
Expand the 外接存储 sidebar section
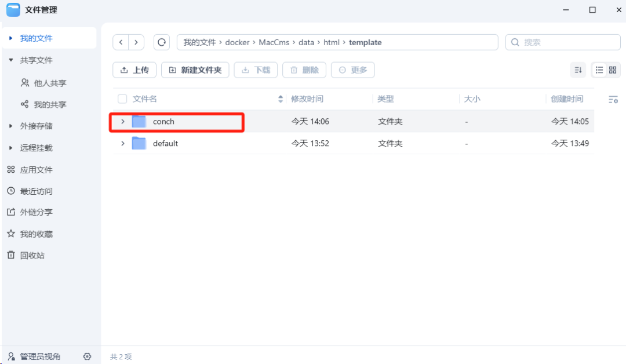[x=11, y=126]
